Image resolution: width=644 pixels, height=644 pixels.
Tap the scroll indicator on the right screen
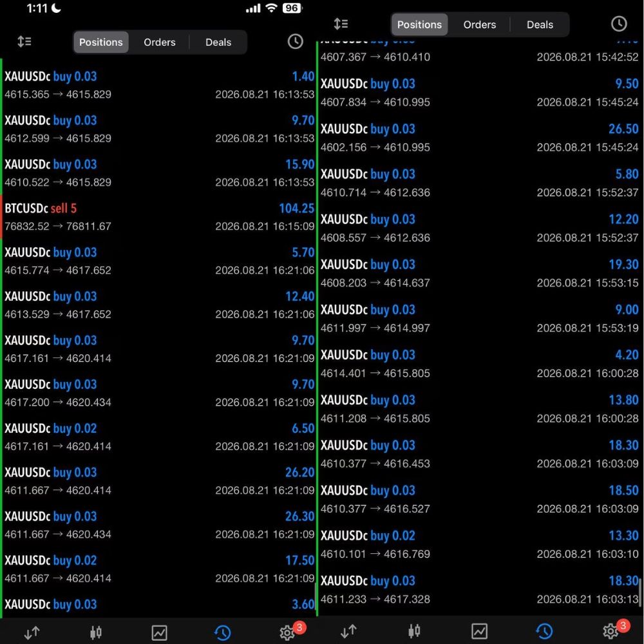[x=641, y=592]
